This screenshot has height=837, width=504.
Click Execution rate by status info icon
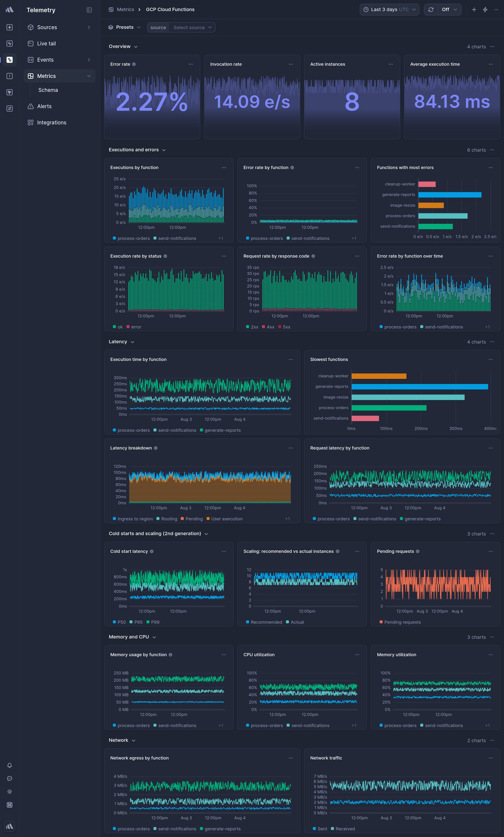point(166,256)
